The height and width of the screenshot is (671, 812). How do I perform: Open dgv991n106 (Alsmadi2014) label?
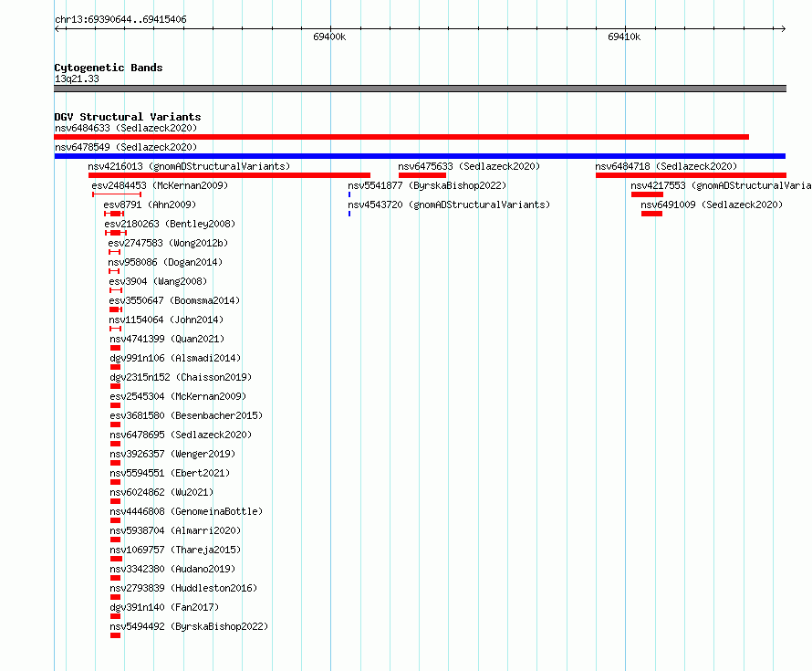(x=175, y=358)
